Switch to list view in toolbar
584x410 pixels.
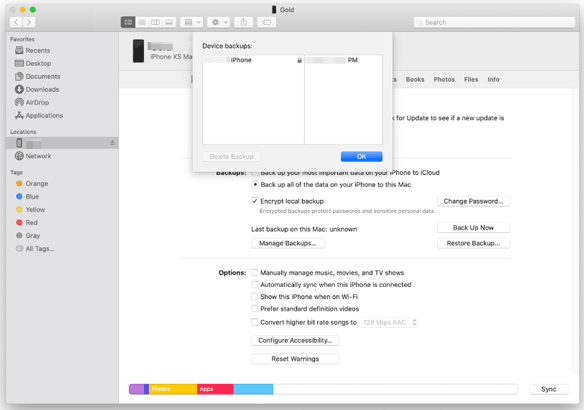point(142,22)
